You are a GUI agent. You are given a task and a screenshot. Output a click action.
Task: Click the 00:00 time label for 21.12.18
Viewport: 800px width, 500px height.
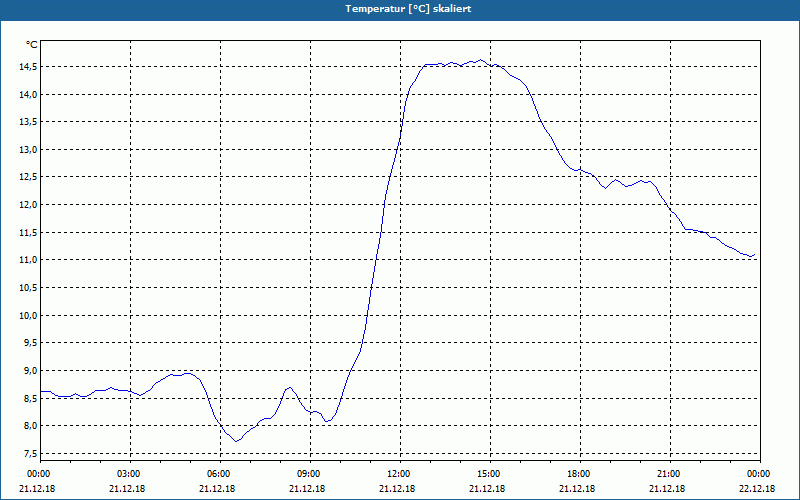click(38, 474)
